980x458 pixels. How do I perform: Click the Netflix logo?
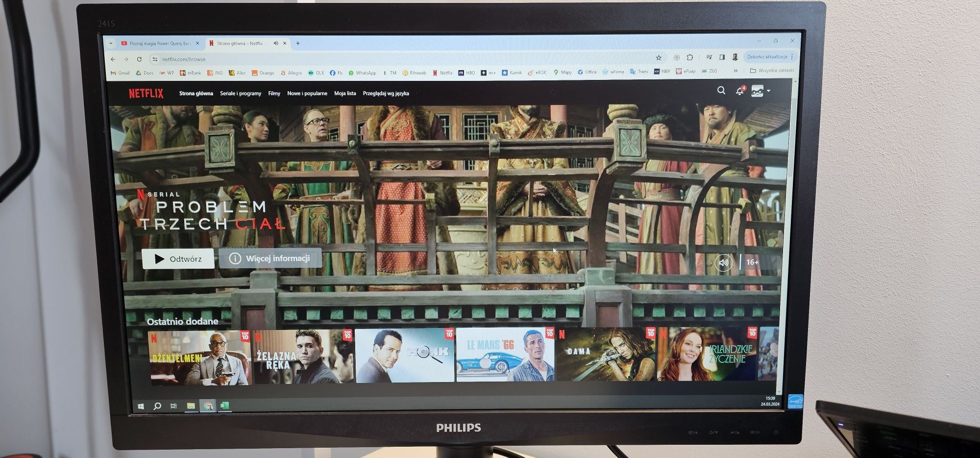(x=146, y=93)
